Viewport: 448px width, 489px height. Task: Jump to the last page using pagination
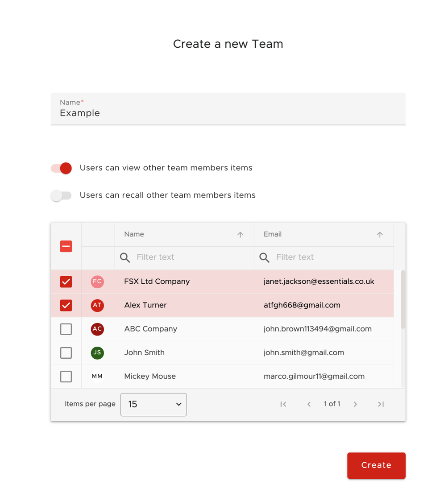[x=381, y=404]
